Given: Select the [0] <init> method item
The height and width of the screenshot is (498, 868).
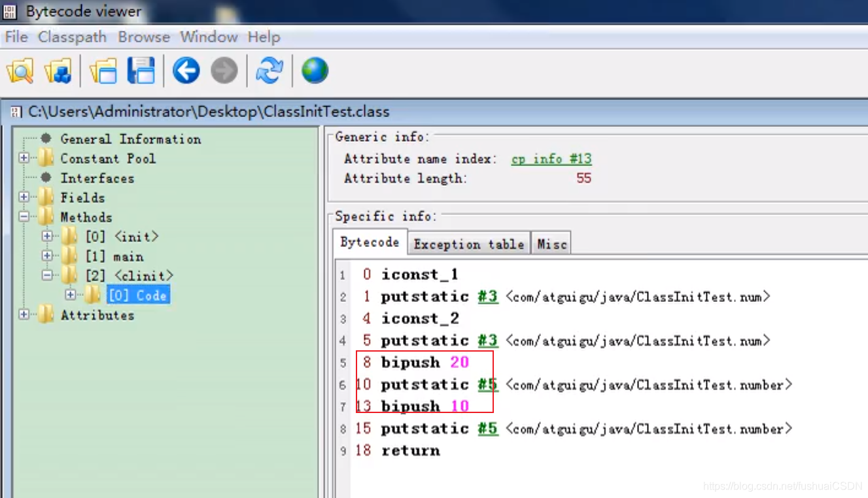Looking at the screenshot, I should point(122,237).
